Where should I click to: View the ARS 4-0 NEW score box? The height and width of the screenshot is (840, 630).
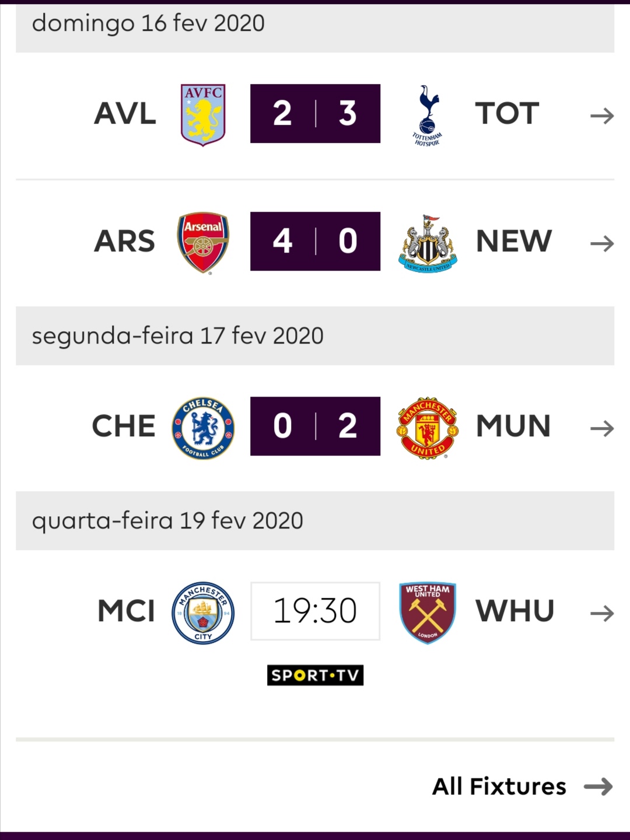(x=315, y=241)
